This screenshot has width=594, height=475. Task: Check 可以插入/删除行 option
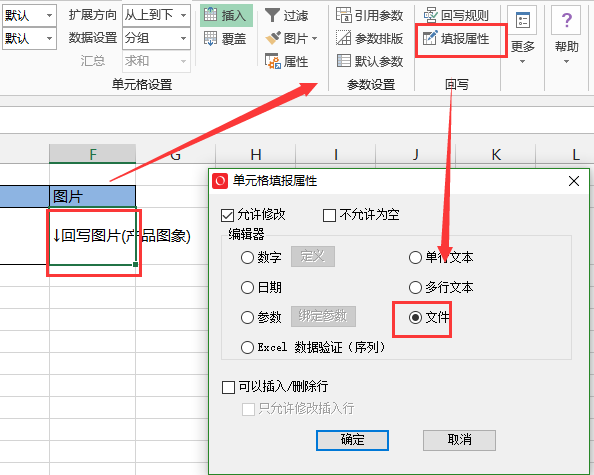228,387
